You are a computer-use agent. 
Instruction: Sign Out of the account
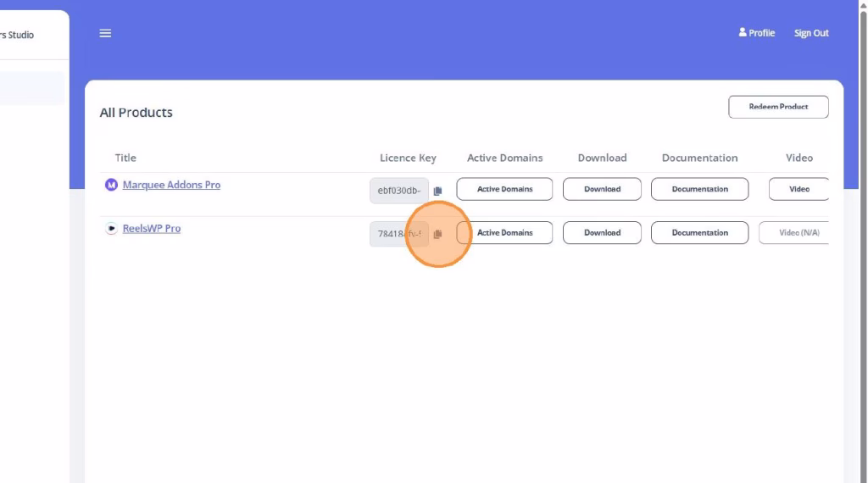pos(811,33)
